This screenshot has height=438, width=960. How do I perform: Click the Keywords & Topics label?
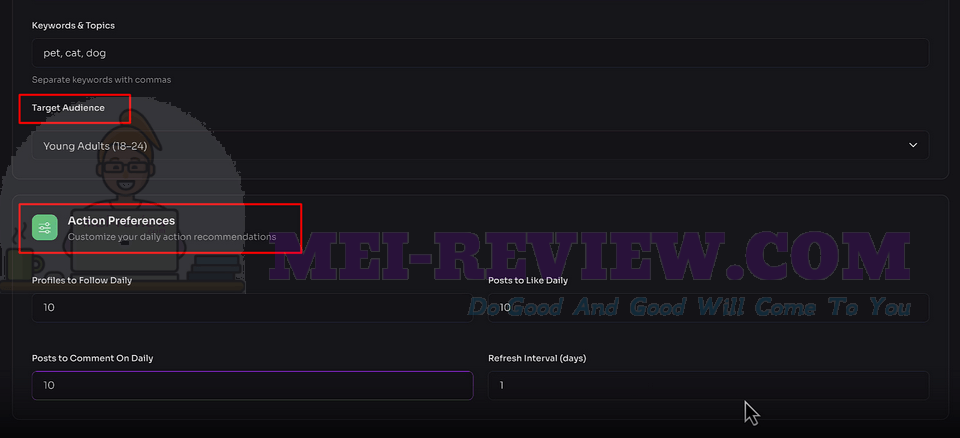[73, 26]
